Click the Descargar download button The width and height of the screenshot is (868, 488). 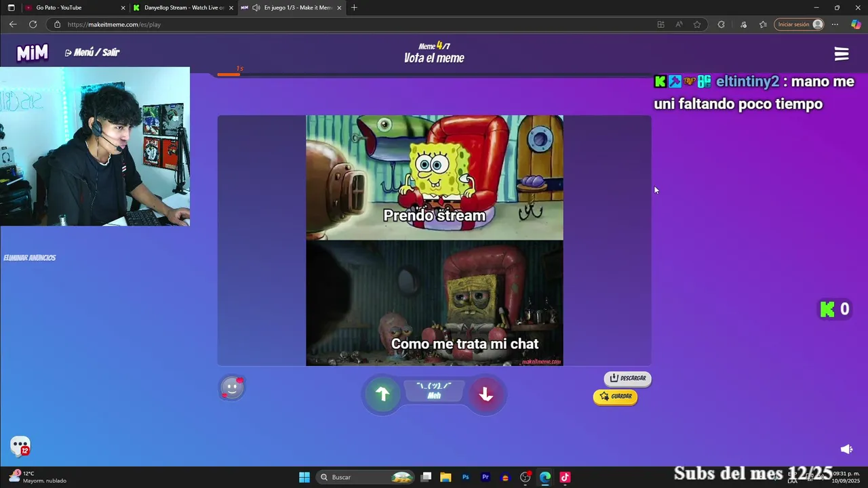point(627,378)
